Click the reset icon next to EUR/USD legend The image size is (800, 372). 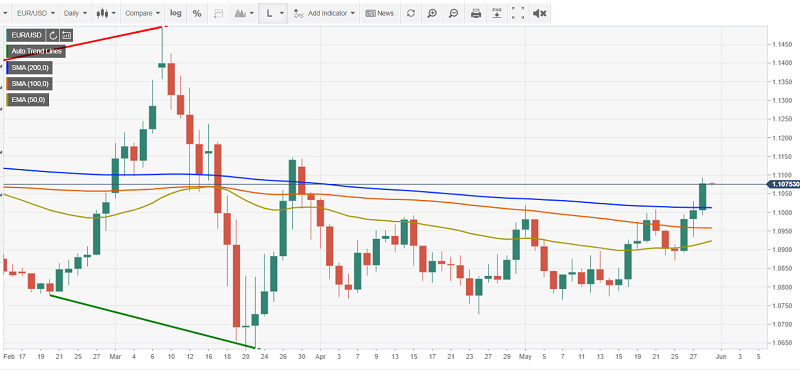(x=53, y=35)
